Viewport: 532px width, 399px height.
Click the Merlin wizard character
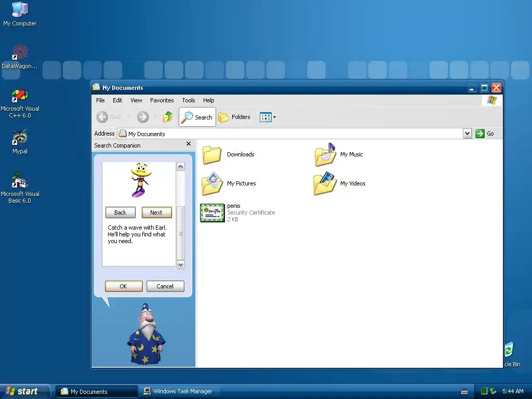pos(146,334)
